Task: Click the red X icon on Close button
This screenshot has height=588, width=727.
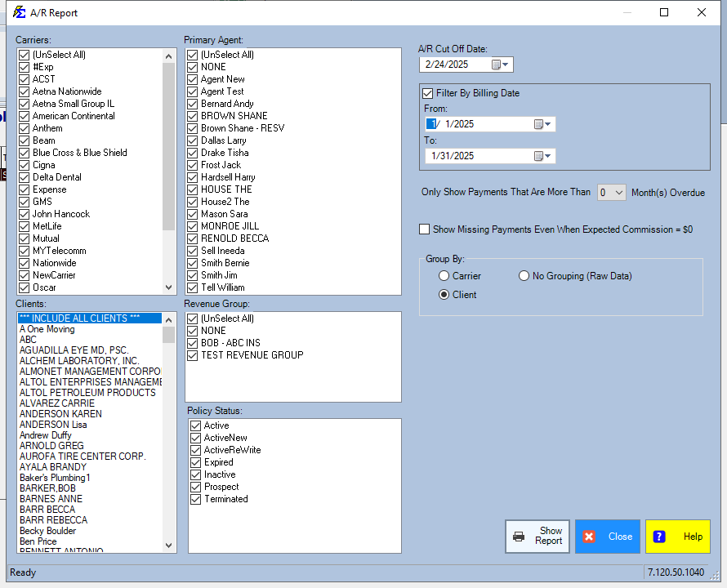Action: (x=590, y=537)
